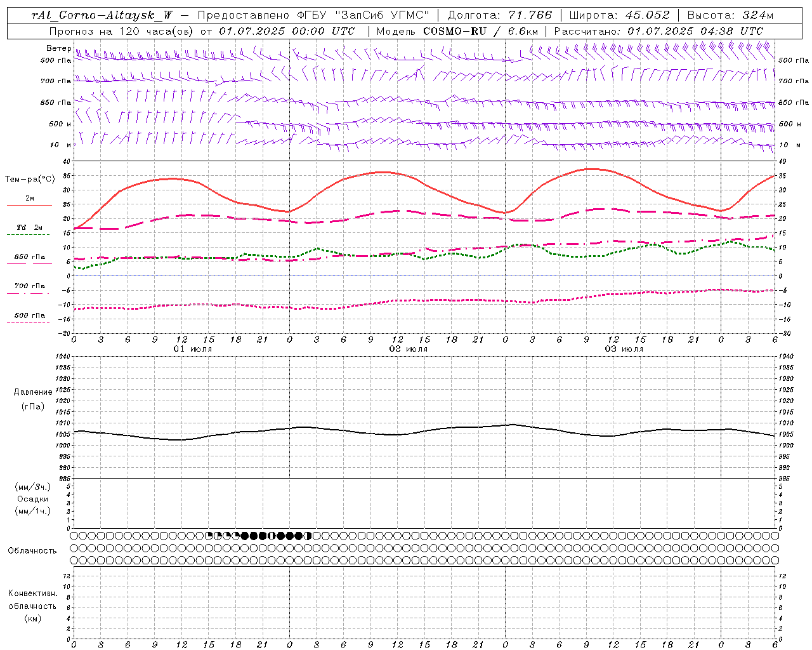Click the Модель COSMO-RU / 6.6км label

point(457,31)
